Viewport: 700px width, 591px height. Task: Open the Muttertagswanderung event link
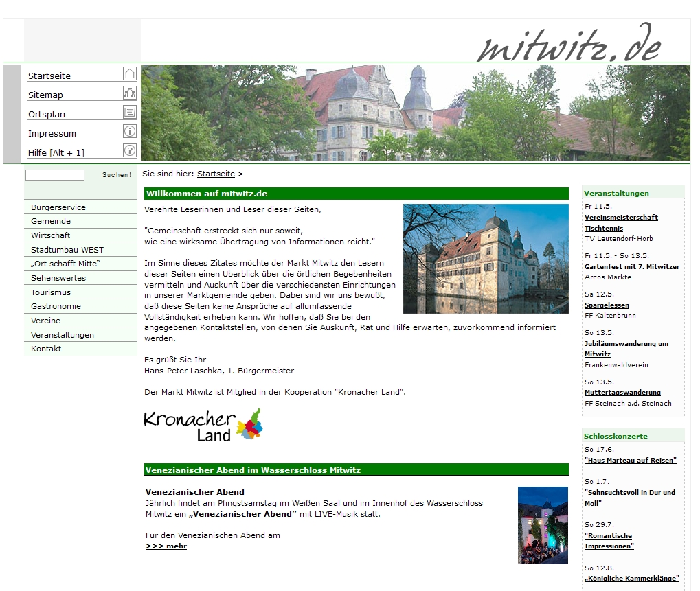[x=622, y=393]
